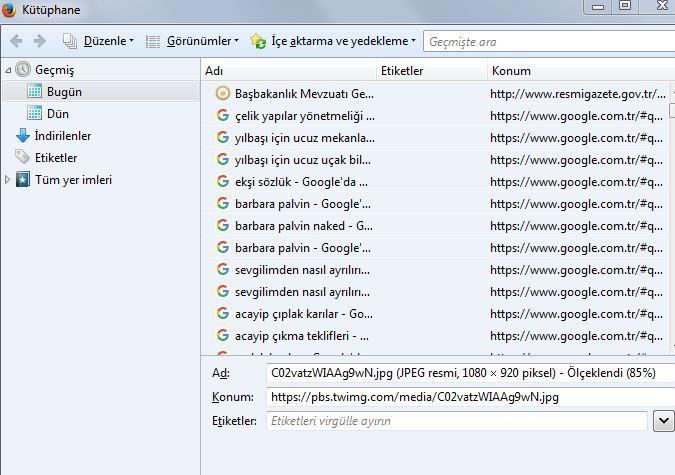Click the Firefox icon in title bar
The width and height of the screenshot is (675, 475).
click(x=9, y=9)
